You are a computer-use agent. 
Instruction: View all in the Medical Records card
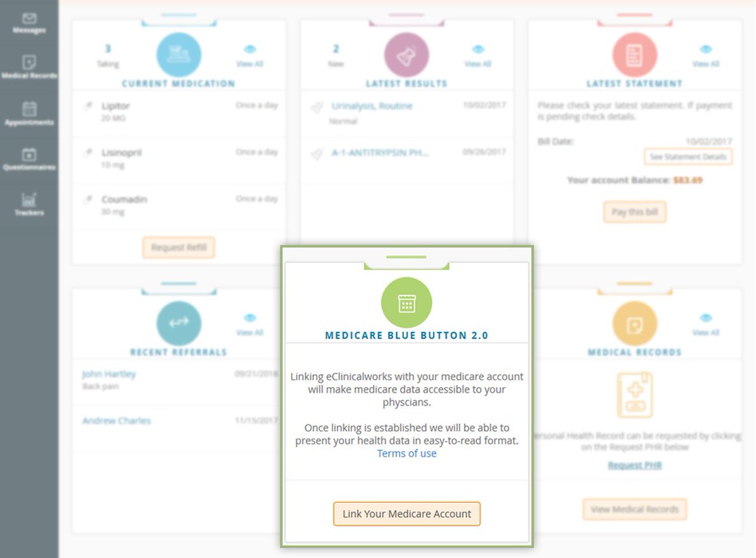[x=706, y=324]
